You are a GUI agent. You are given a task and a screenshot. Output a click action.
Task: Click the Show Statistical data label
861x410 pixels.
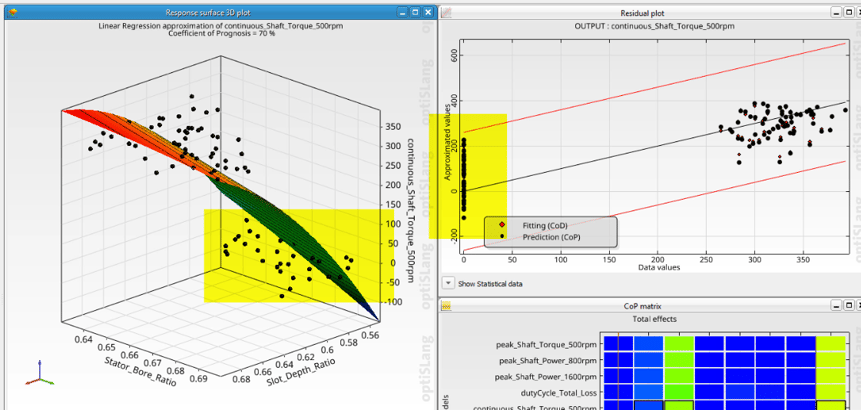[x=490, y=284]
